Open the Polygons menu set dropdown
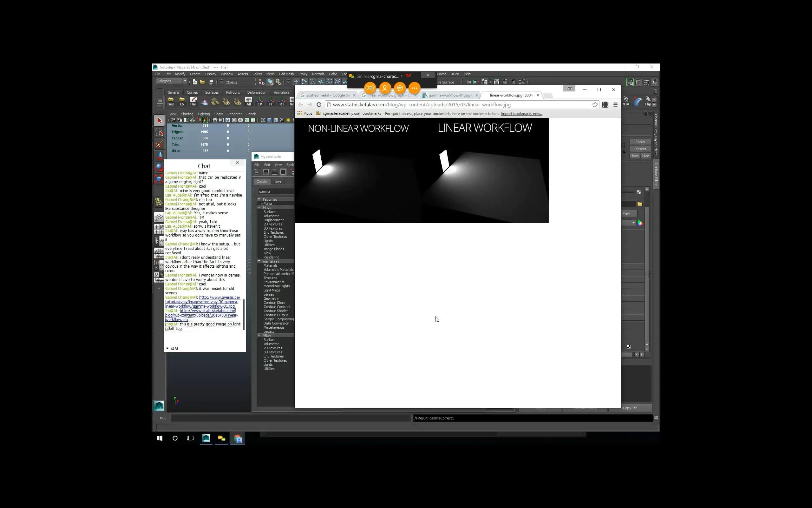The image size is (812, 508). click(172, 81)
